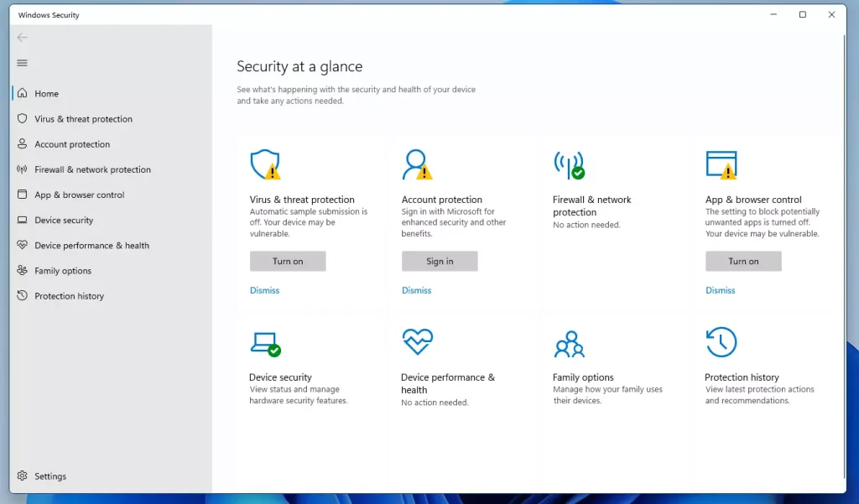This screenshot has width=859, height=504.
Task: Click the person icon beside Account protection in sidebar
Action: click(22, 143)
